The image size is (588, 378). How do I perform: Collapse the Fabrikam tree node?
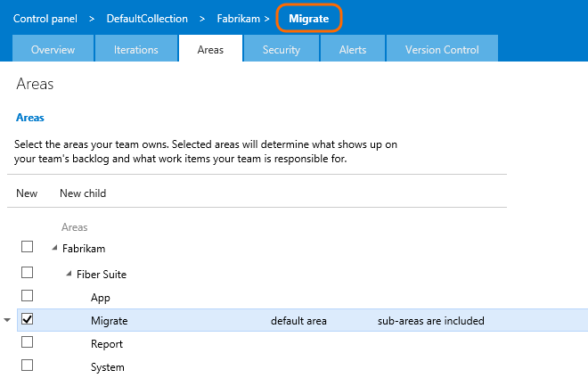[54, 248]
